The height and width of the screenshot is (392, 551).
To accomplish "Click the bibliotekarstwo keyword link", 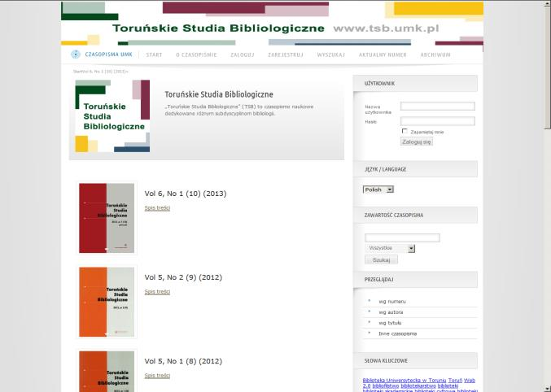I will coord(418,386).
